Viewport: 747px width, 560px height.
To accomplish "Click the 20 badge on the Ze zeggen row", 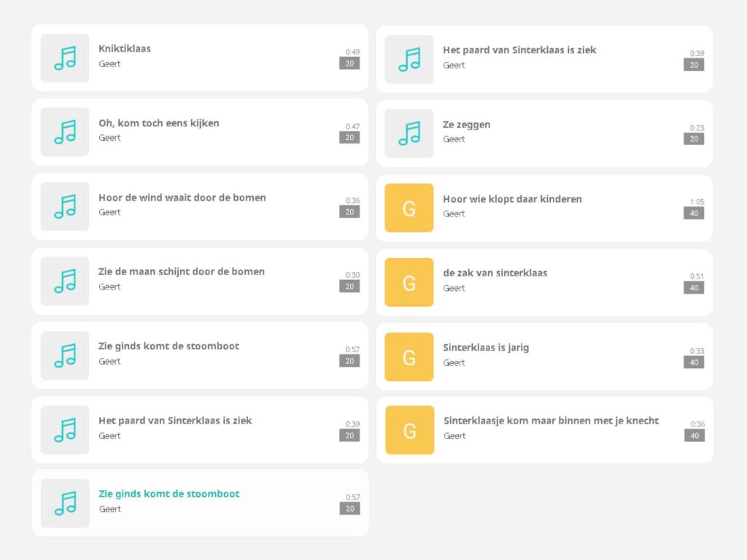I will [694, 139].
